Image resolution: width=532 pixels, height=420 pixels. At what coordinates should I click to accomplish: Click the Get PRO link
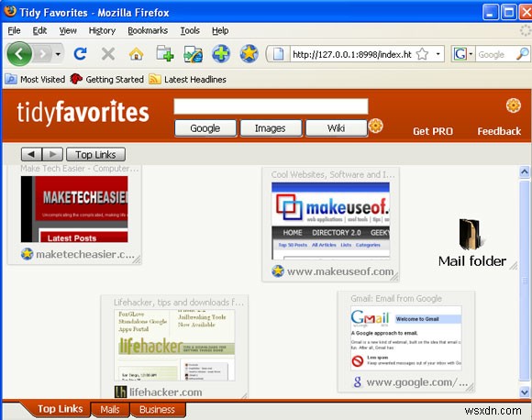pyautogui.click(x=433, y=131)
